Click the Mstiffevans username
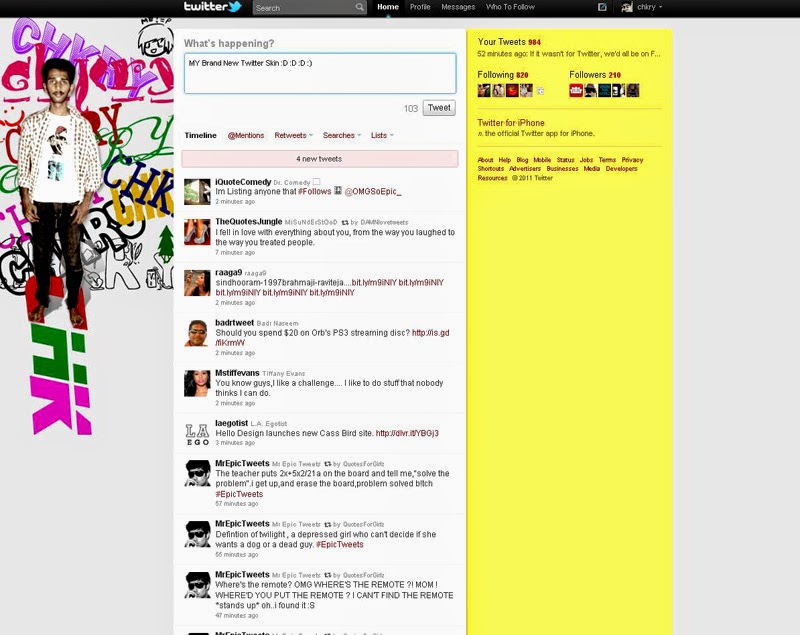The height and width of the screenshot is (635, 800). (x=237, y=373)
